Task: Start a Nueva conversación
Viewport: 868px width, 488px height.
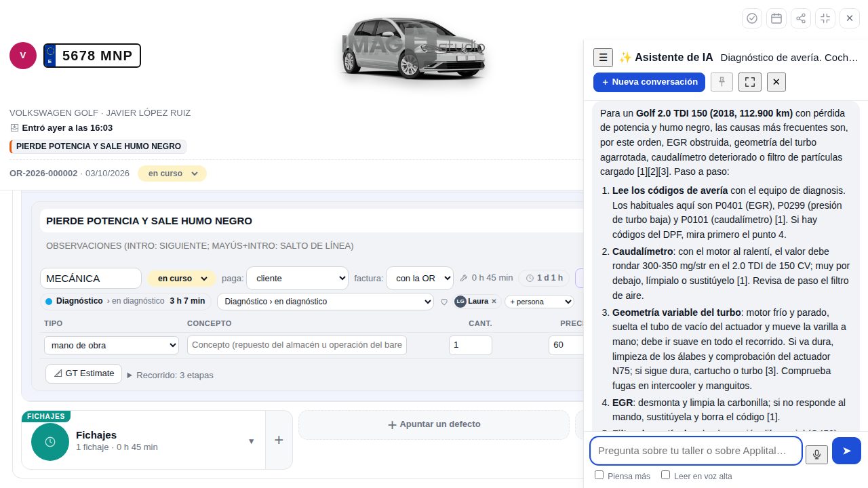Action: click(649, 82)
